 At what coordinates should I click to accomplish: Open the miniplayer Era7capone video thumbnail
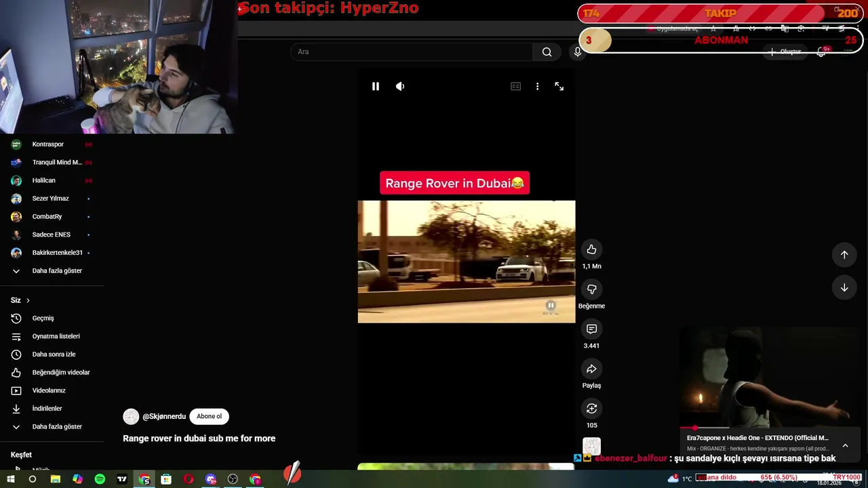[x=770, y=377]
